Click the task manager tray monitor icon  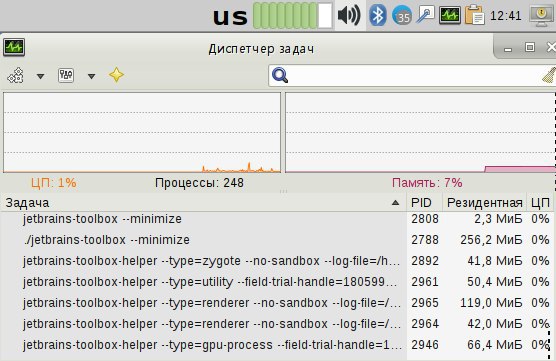pyautogui.click(x=450, y=15)
